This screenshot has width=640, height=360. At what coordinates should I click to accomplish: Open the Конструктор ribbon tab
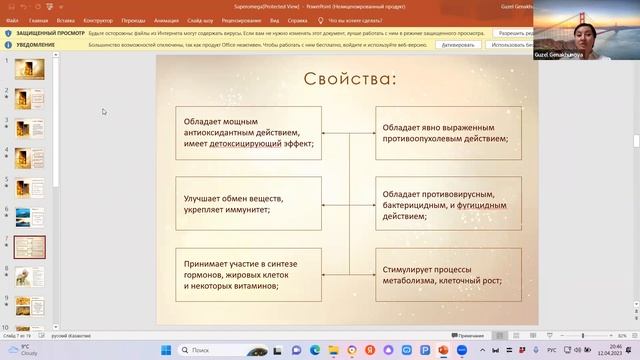pyautogui.click(x=98, y=20)
